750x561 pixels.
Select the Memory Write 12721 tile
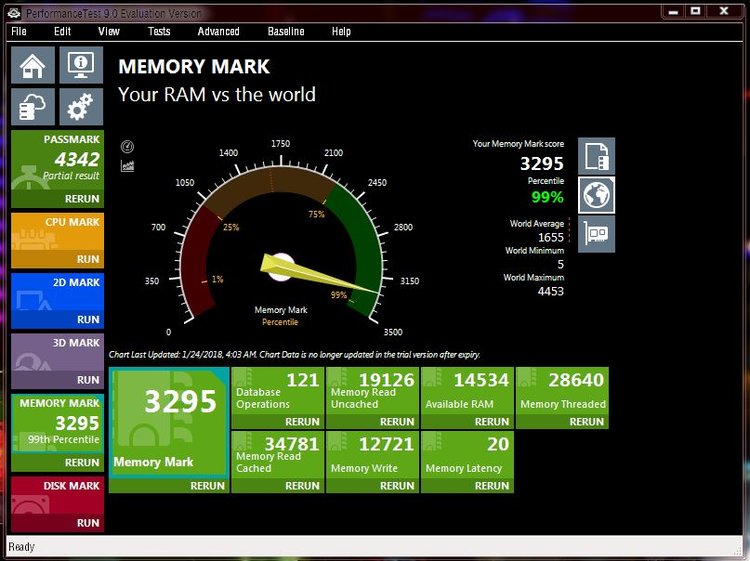coord(372,455)
